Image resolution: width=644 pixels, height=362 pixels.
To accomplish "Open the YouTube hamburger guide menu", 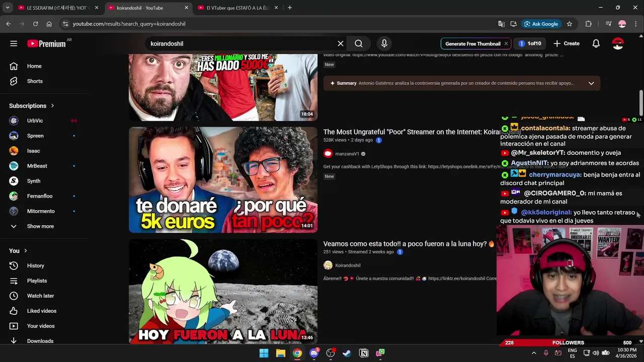I will pos(14,44).
